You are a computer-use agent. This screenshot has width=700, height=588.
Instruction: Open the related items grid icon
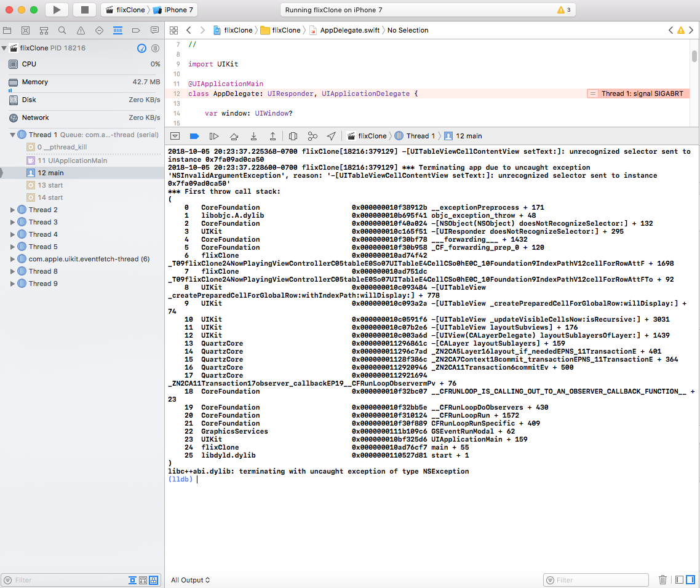173,30
